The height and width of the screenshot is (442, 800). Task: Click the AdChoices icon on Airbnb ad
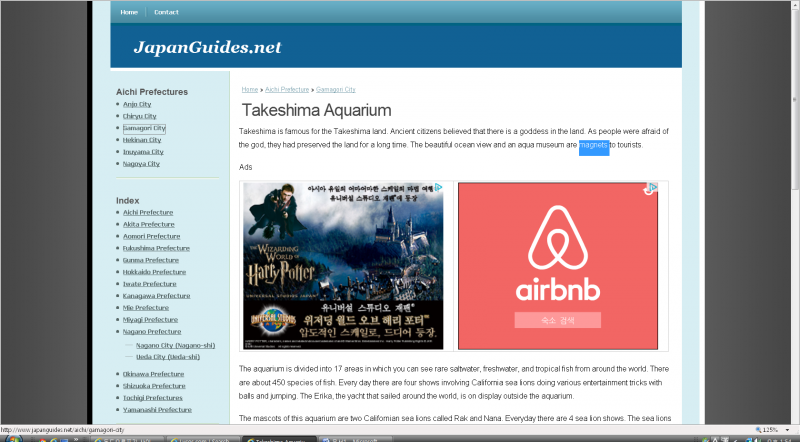650,188
